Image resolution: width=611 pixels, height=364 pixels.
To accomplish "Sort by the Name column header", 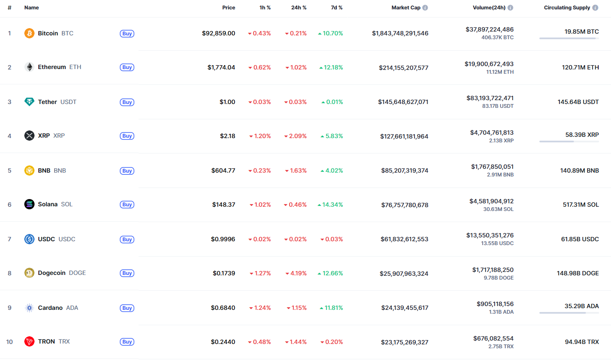I will [x=32, y=8].
